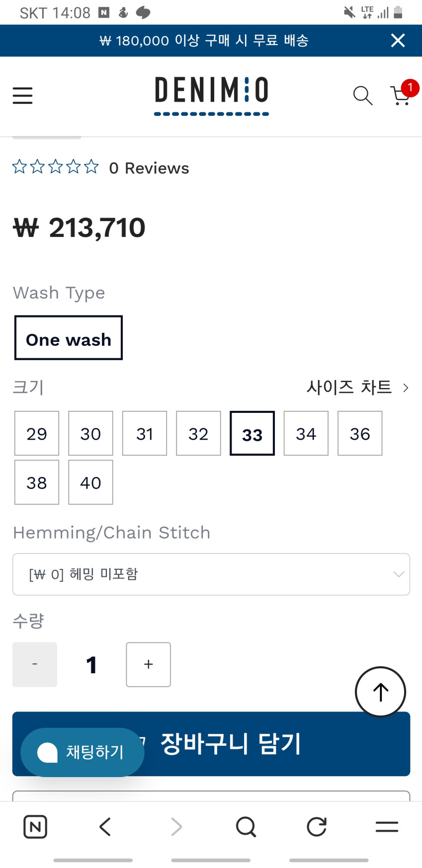Viewport: 422px width, 868px height.
Task: Reload the page in browser toolbar
Action: (316, 827)
